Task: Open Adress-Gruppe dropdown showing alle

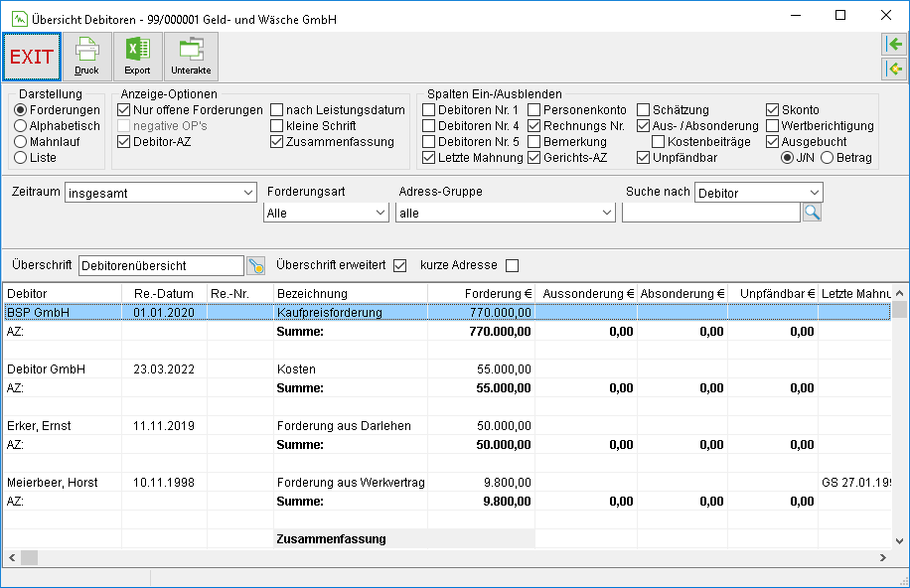Action: point(506,213)
